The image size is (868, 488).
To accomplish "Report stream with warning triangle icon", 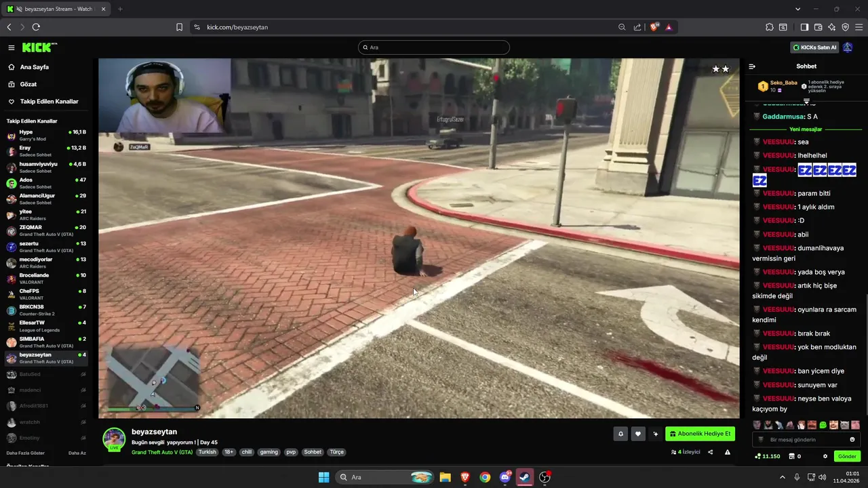I will [x=728, y=452].
